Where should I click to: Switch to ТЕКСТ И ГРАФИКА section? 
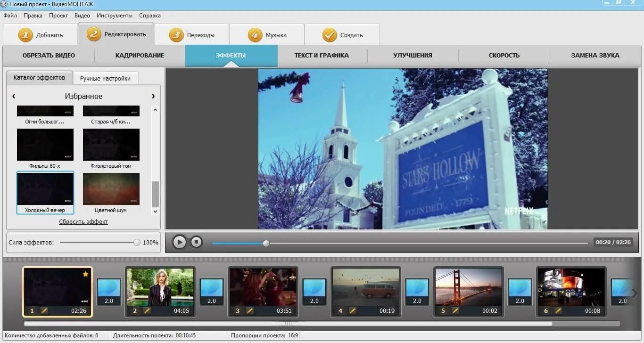point(322,56)
